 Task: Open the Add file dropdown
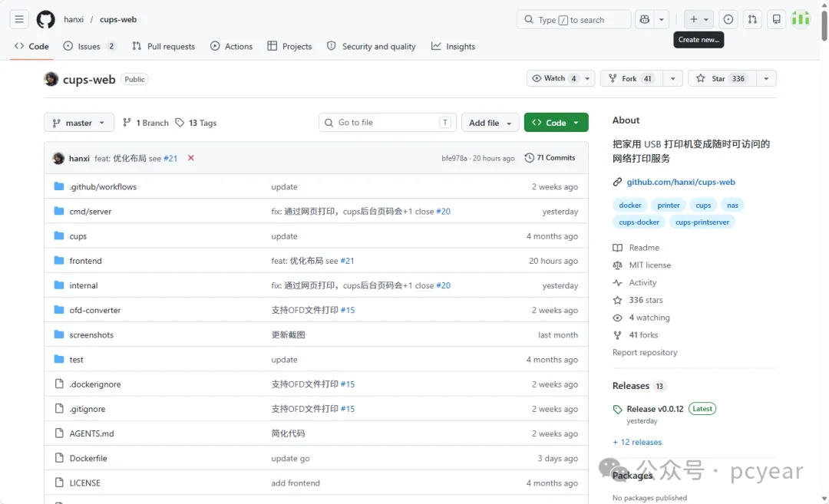tap(490, 123)
